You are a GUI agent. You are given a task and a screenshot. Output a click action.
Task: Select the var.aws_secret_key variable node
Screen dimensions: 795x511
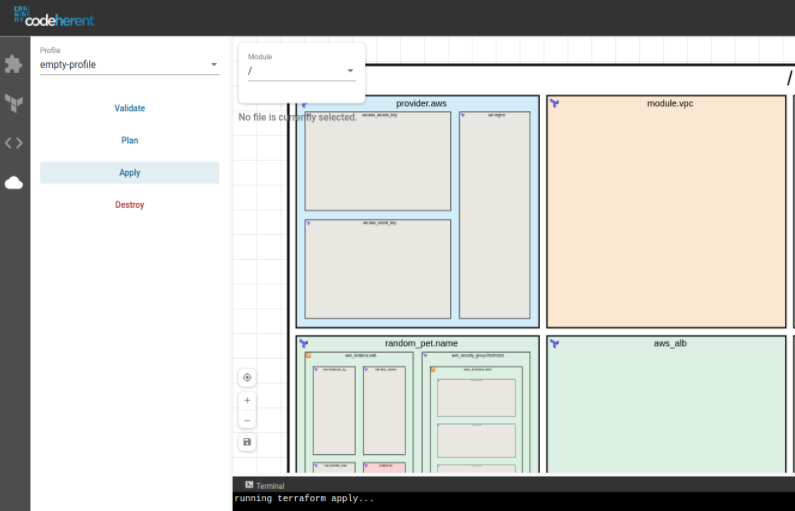pyautogui.click(x=378, y=269)
